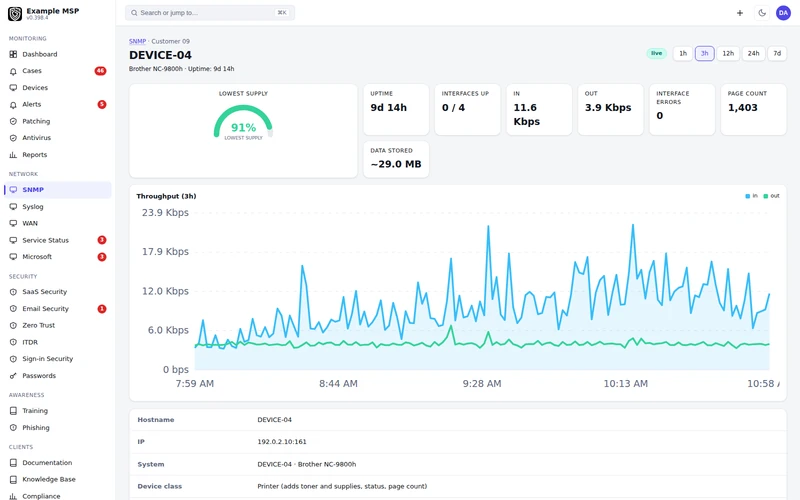Click the Training book icon
800x500 pixels.
(x=13, y=411)
